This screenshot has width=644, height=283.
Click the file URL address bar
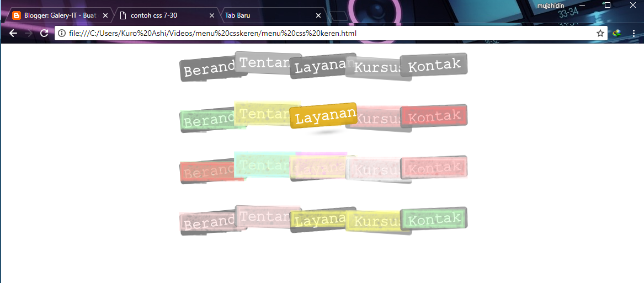tap(331, 33)
